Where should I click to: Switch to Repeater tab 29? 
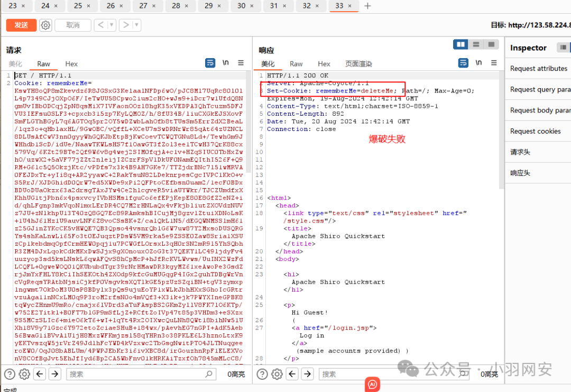click(x=209, y=6)
